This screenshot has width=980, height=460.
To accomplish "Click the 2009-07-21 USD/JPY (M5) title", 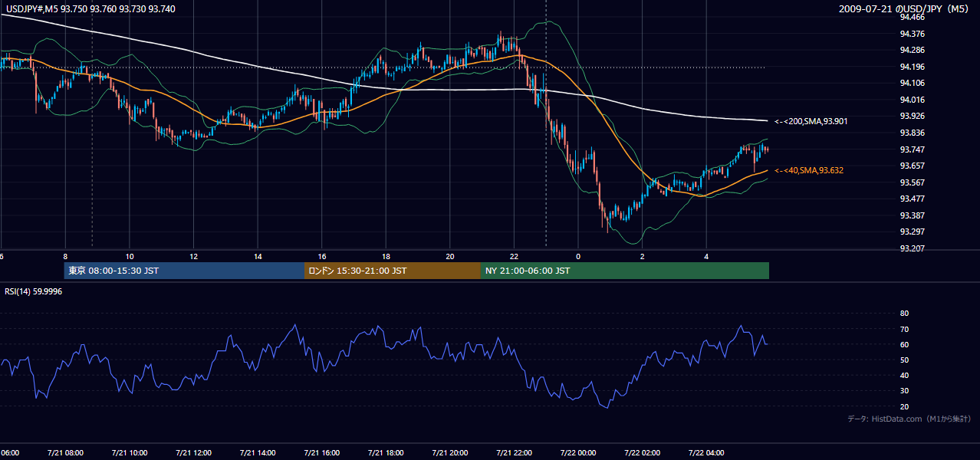I will pyautogui.click(x=905, y=9).
